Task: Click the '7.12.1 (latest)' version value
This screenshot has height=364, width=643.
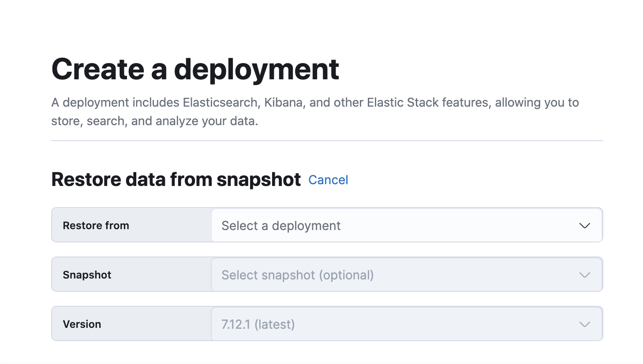Action: coord(258,324)
